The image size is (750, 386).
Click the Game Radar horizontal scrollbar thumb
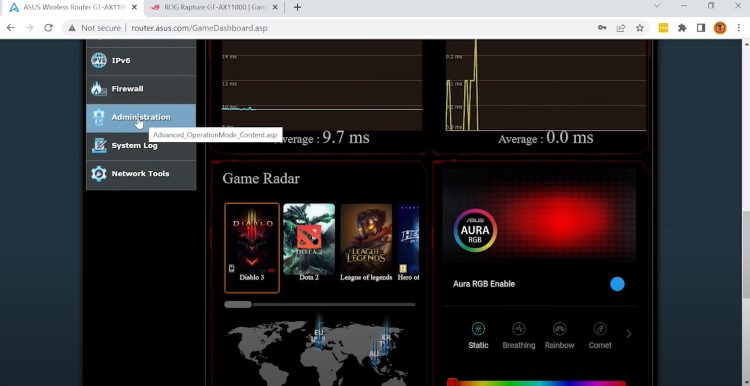coord(238,304)
